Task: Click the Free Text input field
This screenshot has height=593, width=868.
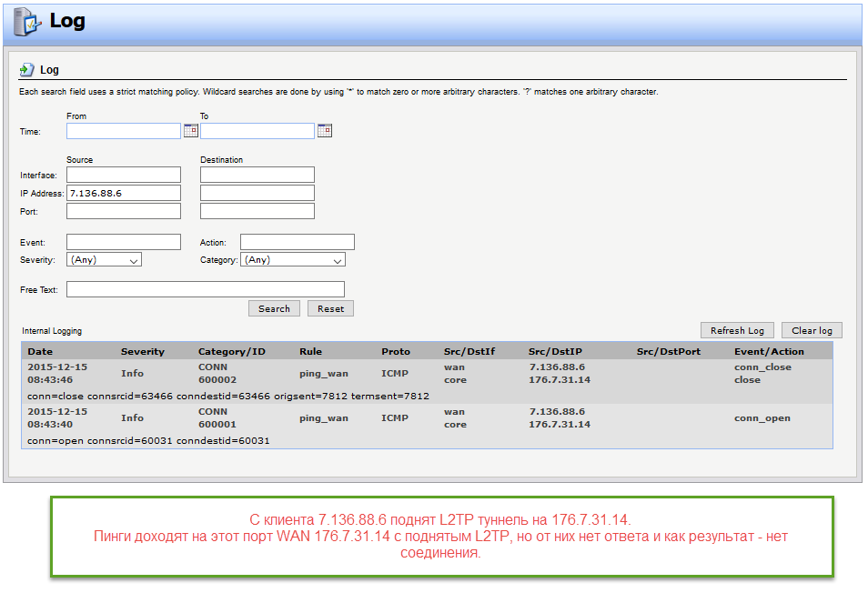Action: (206, 289)
